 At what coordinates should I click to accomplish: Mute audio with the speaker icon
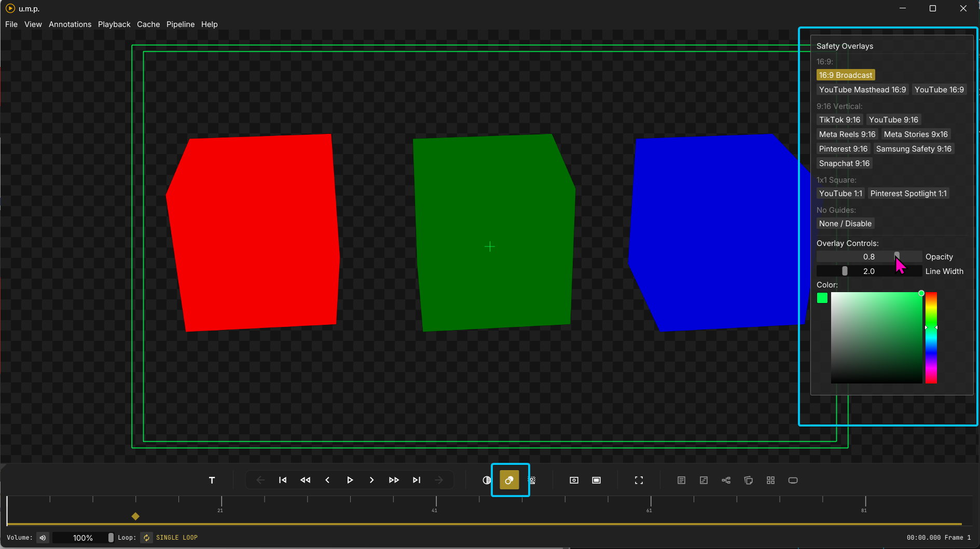pos(43,538)
